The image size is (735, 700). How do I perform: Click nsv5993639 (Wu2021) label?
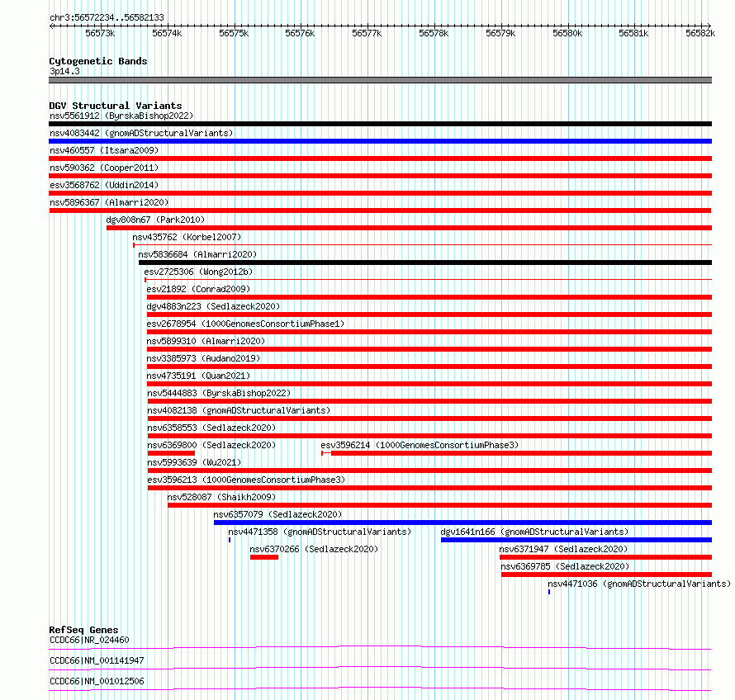point(194,462)
